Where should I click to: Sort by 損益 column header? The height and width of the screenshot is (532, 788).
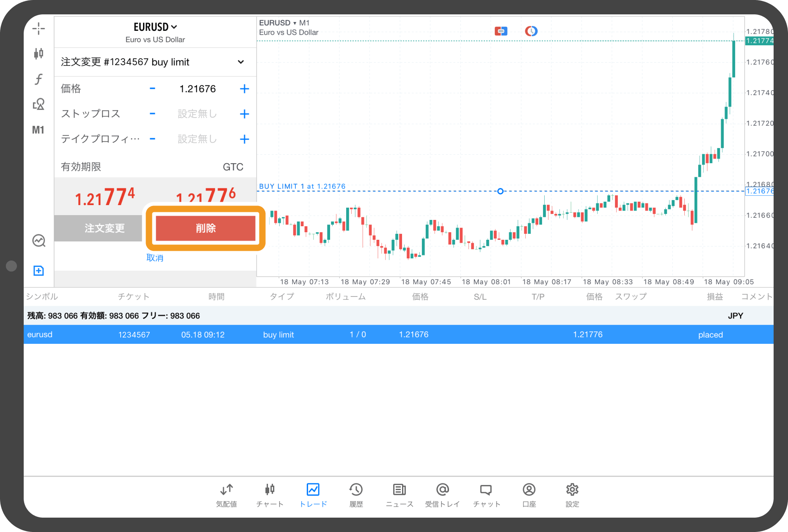pyautogui.click(x=715, y=296)
